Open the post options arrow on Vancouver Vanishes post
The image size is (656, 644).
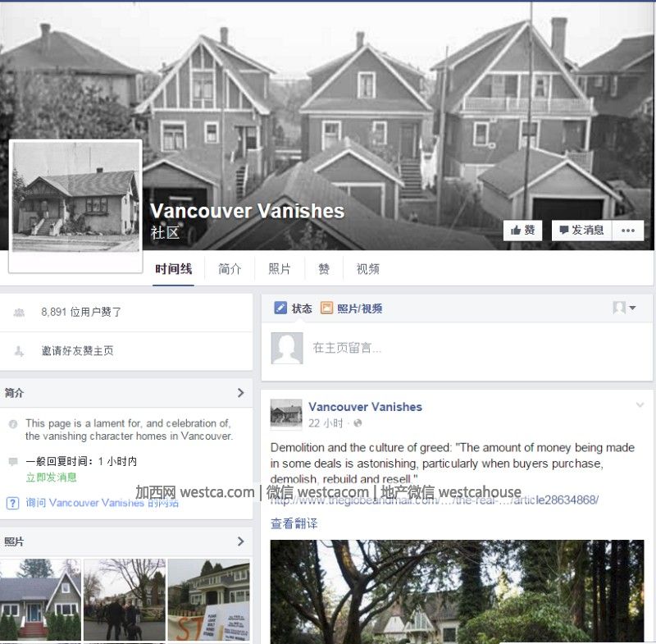click(640, 404)
